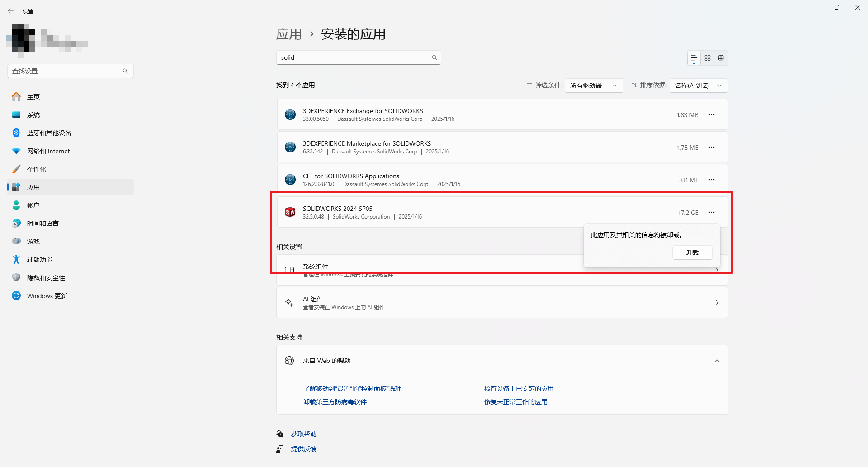868x467 pixels.
Task: Click the 17.2 GB size value
Action: 689,213
